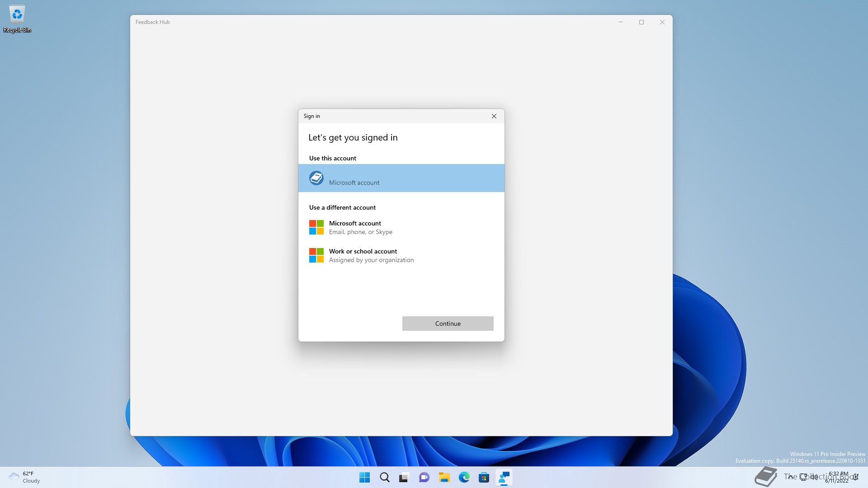Click the Microsoft logo beside Work or school account

316,255
